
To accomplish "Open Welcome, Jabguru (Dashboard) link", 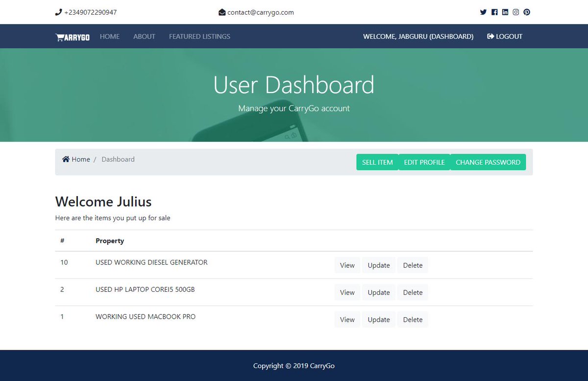I will click(418, 36).
